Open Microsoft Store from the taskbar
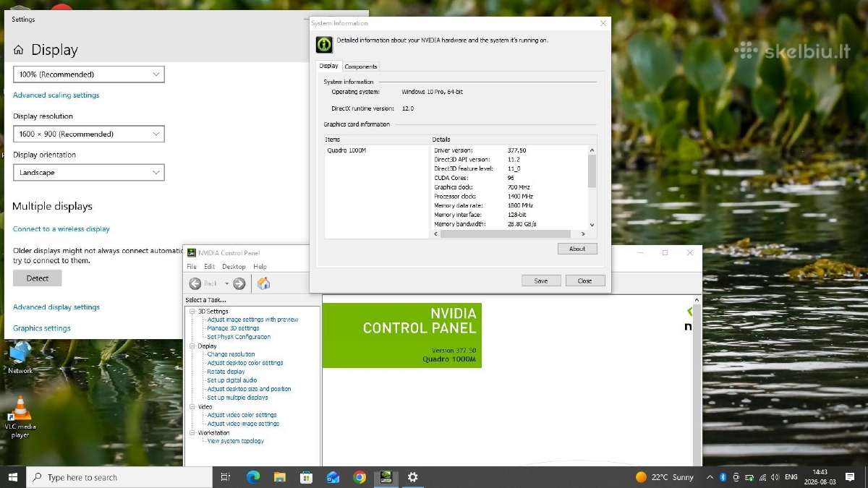The width and height of the screenshot is (868, 488). pyautogui.click(x=307, y=477)
